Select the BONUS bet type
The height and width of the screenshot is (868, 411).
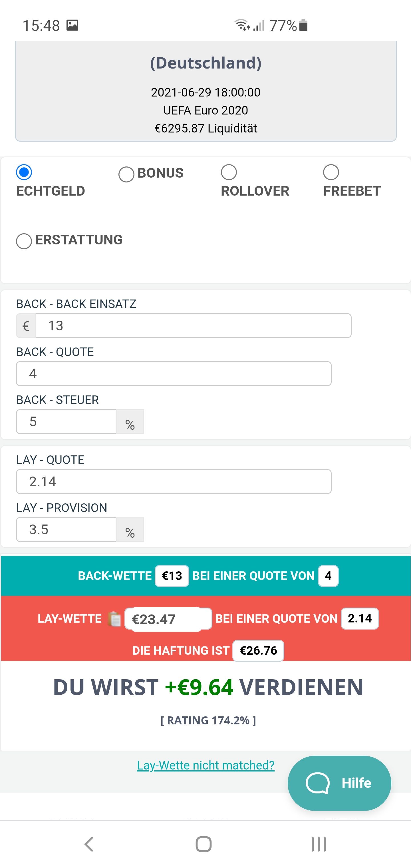click(126, 174)
